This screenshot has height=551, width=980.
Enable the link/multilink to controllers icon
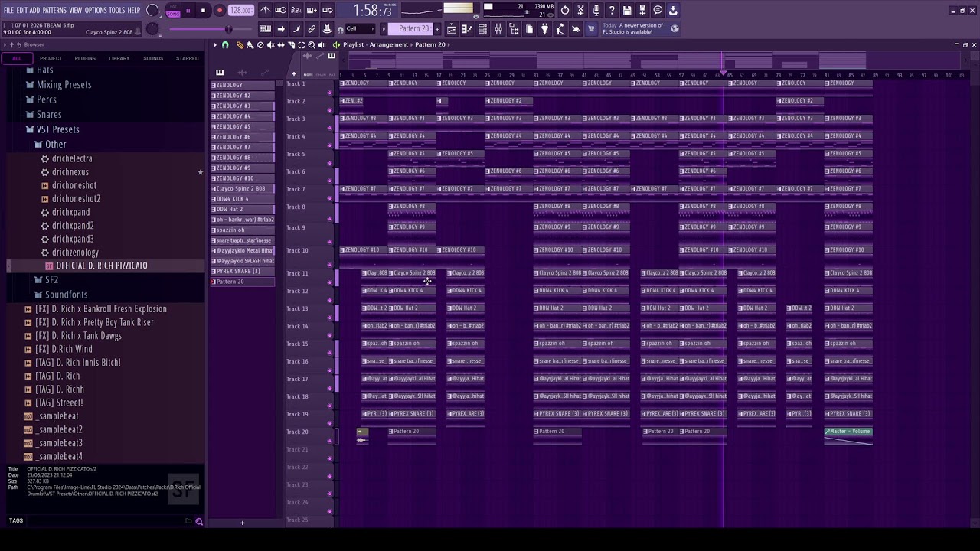pos(312,29)
